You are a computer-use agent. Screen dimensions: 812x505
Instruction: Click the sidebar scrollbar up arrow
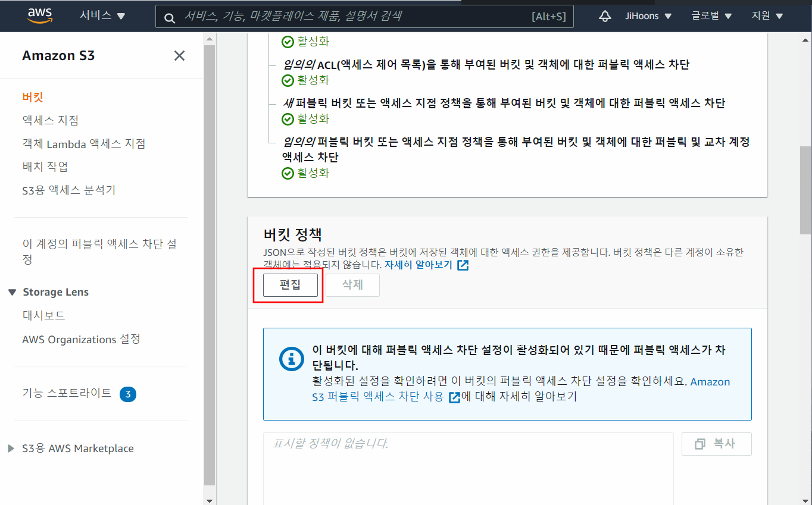(209, 38)
